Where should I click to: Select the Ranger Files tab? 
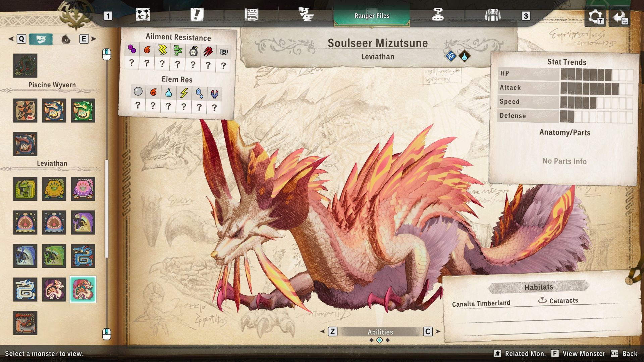click(x=372, y=16)
